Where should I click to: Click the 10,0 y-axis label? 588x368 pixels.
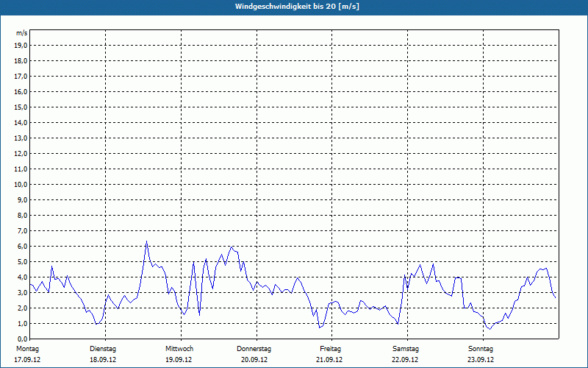[20, 185]
